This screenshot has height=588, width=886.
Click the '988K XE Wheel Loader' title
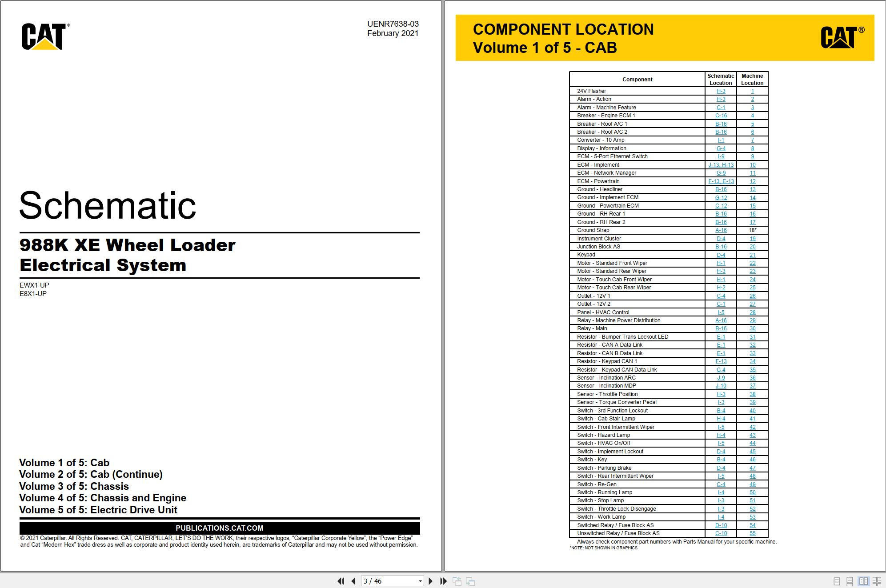point(128,245)
